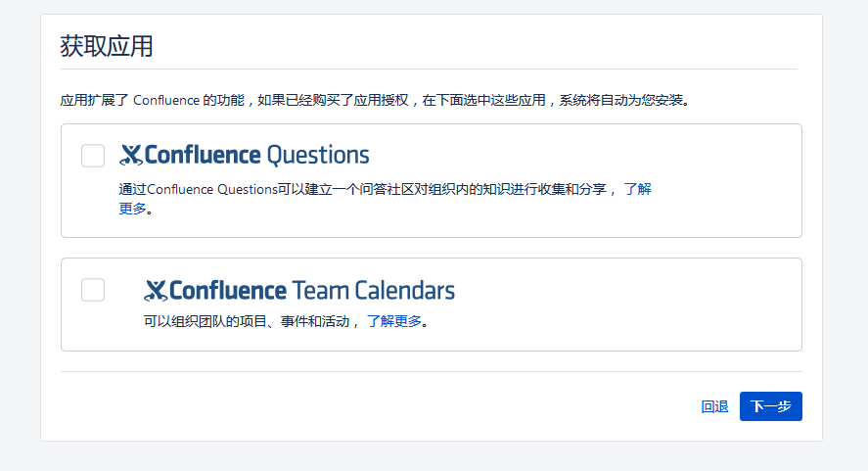The image size is (868, 471).
Task: Tick the Confluence Questions checkbox
Action: click(x=93, y=156)
